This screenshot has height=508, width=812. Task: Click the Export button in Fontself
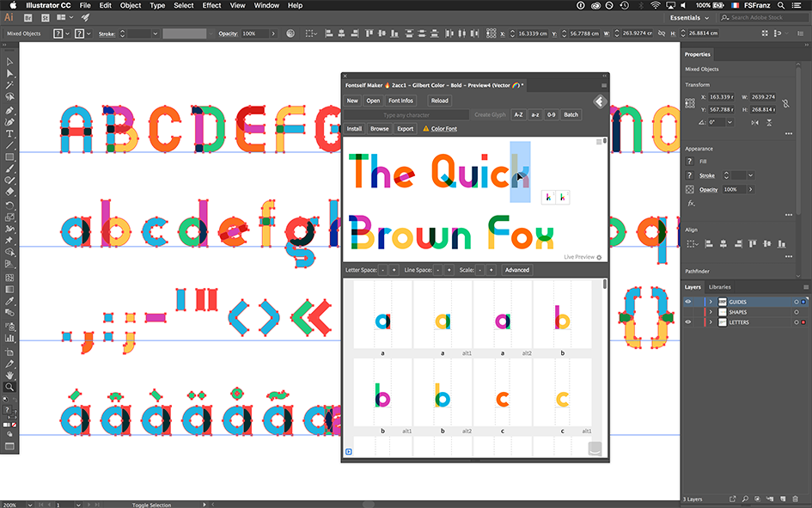pos(405,129)
